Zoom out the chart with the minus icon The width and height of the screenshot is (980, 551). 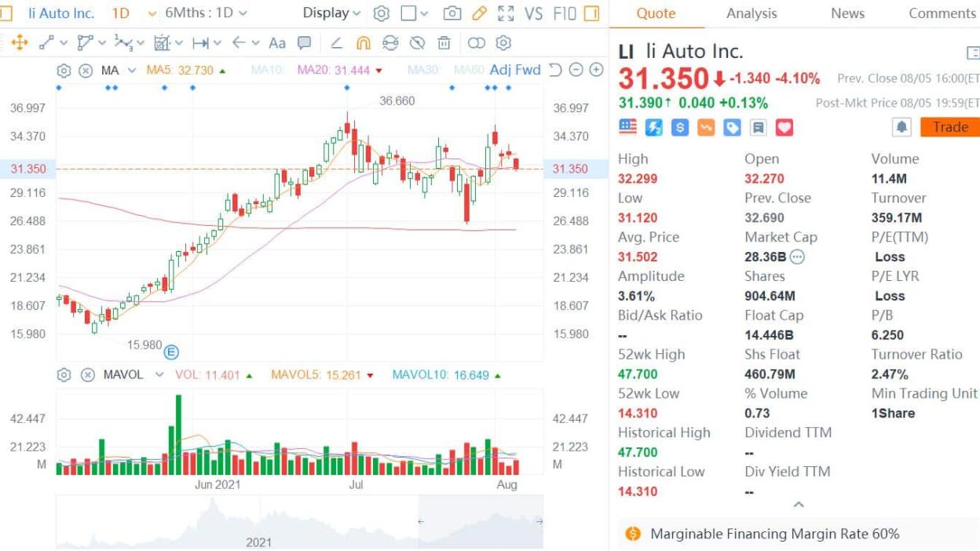tap(576, 70)
